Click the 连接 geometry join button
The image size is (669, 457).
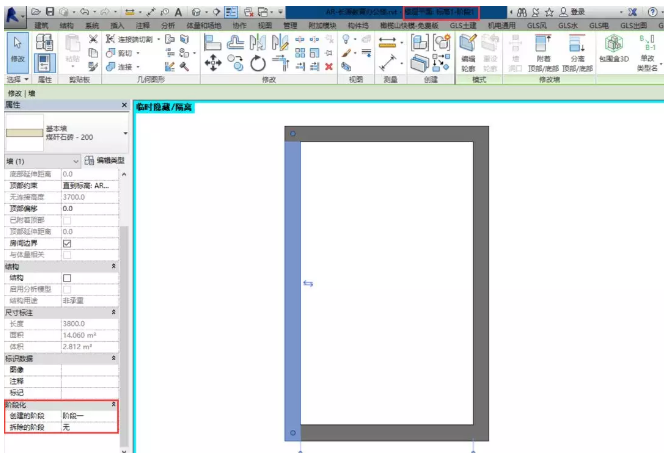pyautogui.click(x=120, y=67)
